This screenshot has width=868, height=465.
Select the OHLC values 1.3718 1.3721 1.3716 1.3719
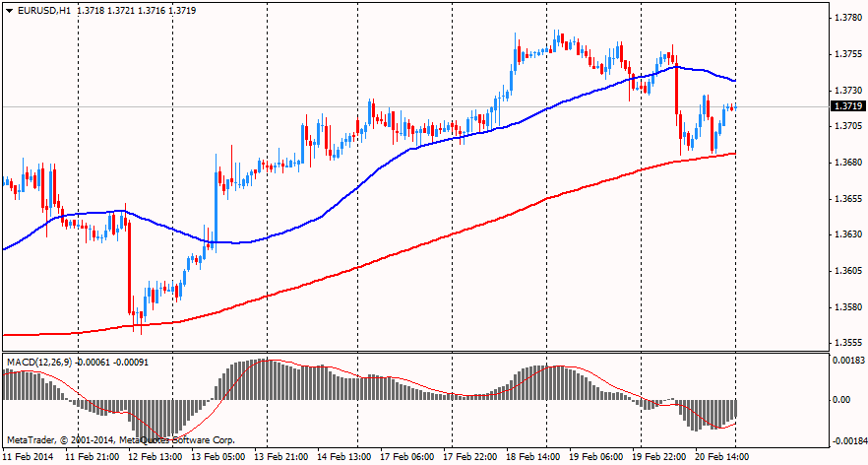tap(136, 11)
